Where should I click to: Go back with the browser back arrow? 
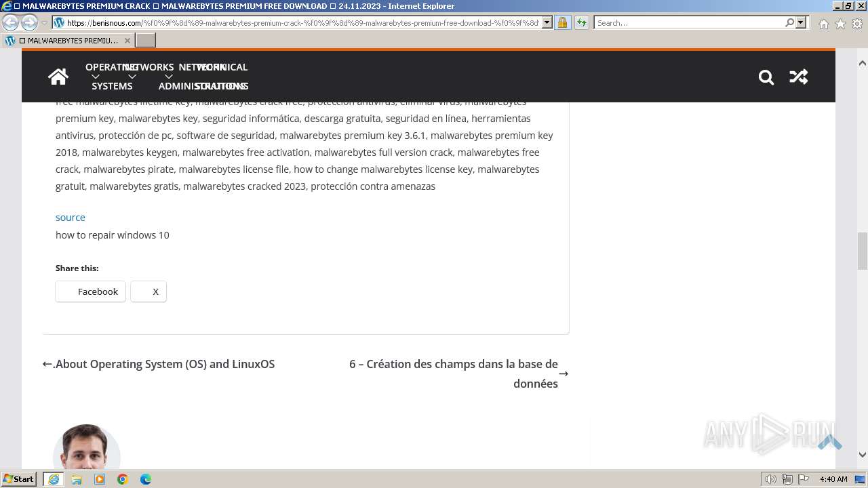pyautogui.click(x=10, y=22)
